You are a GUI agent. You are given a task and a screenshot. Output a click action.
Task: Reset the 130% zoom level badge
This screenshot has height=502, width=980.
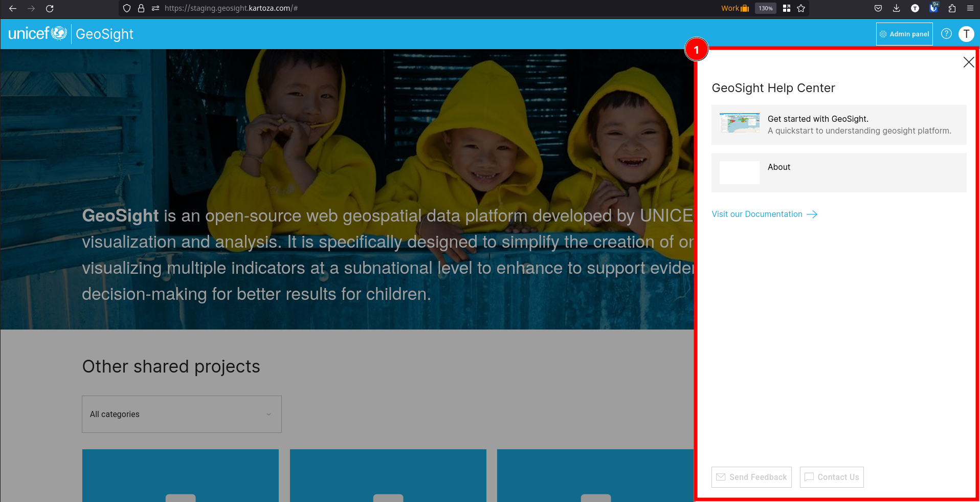(x=766, y=8)
